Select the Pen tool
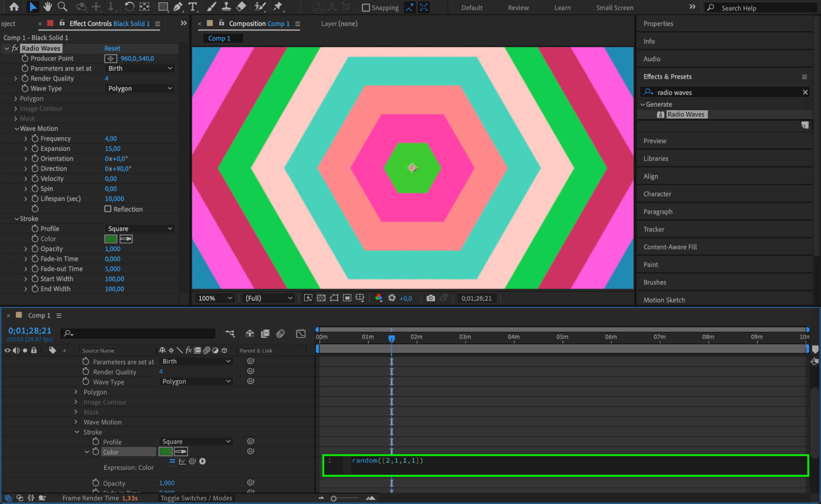This screenshot has width=821, height=504. (x=178, y=7)
